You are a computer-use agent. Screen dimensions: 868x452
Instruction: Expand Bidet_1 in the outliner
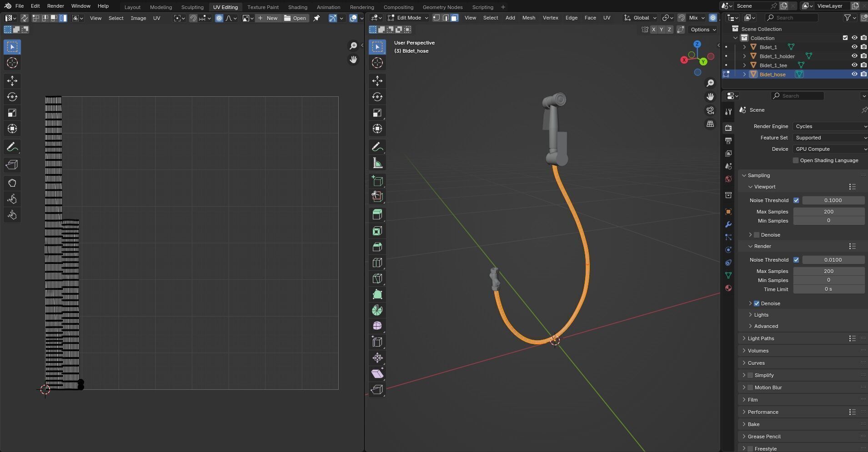(x=744, y=47)
